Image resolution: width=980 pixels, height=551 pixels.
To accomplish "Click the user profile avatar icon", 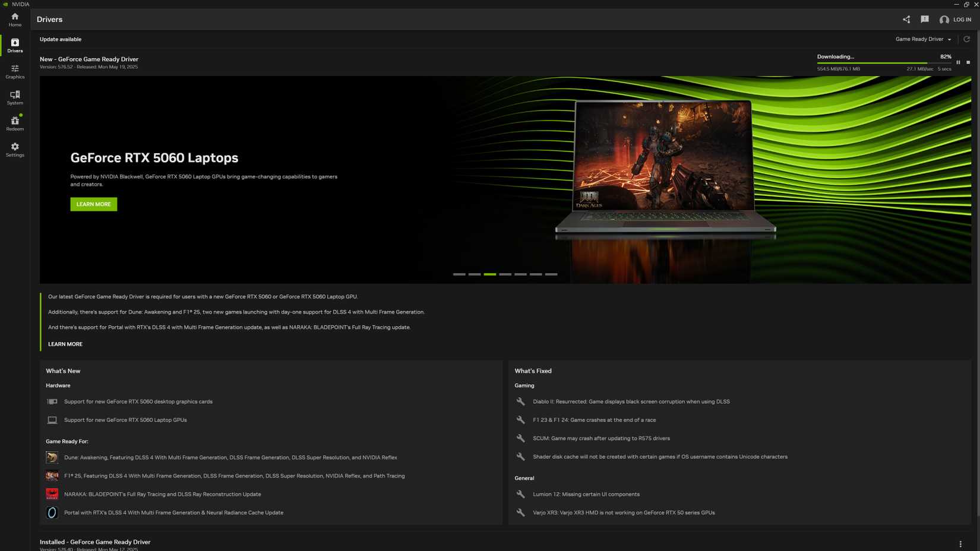I will point(944,20).
